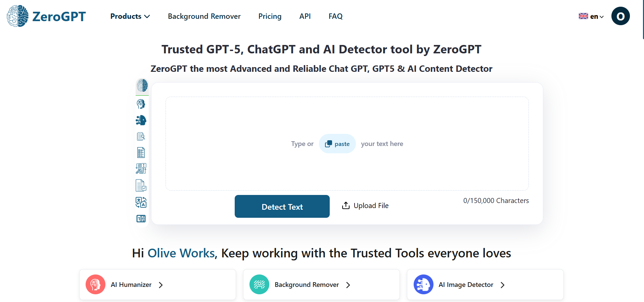Select the Background Remover card
The width and height of the screenshot is (644, 302).
point(321,284)
